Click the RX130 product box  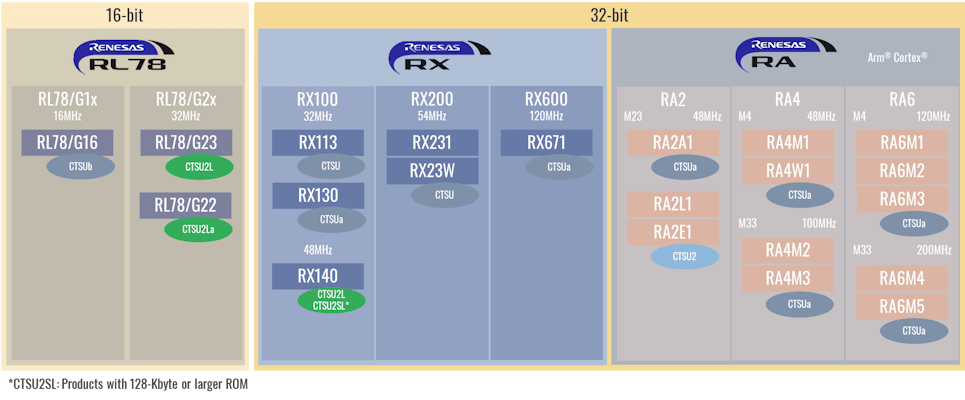318,196
